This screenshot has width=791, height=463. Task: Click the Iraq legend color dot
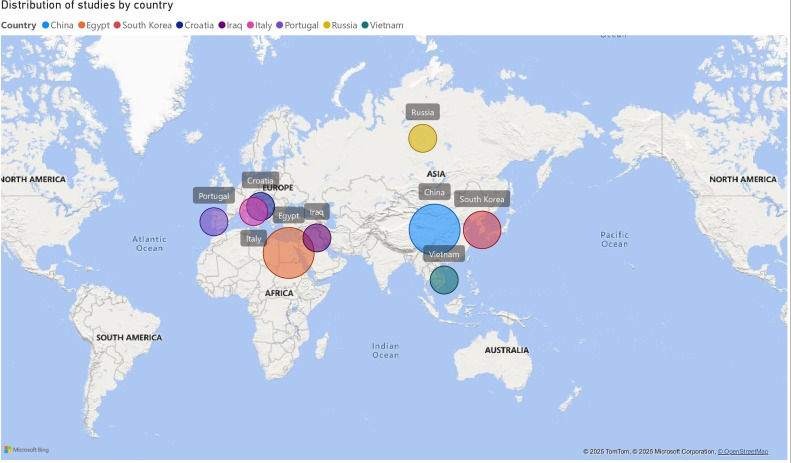pyautogui.click(x=222, y=25)
